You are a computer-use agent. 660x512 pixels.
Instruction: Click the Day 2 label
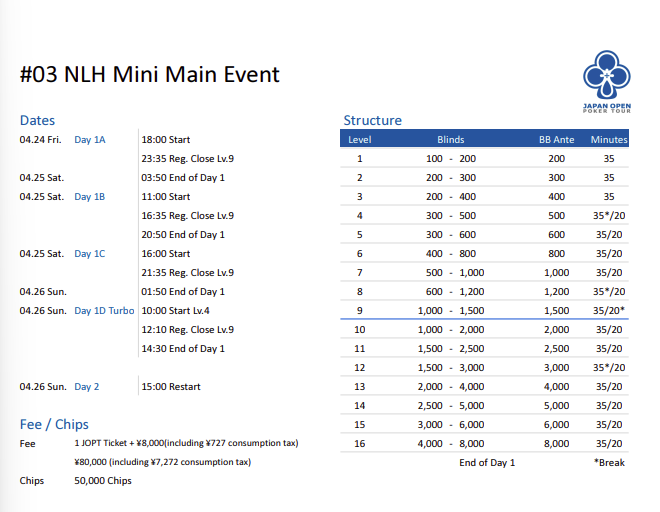[86, 387]
